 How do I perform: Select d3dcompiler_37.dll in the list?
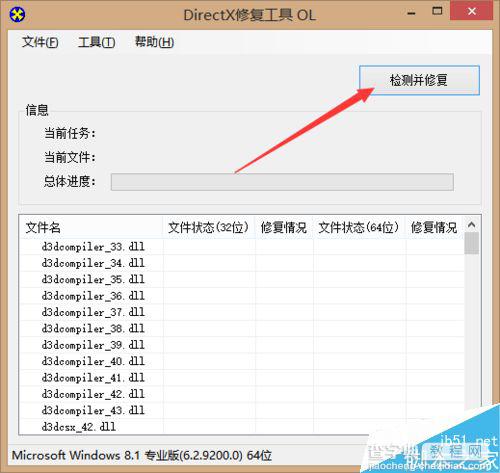[93, 312]
